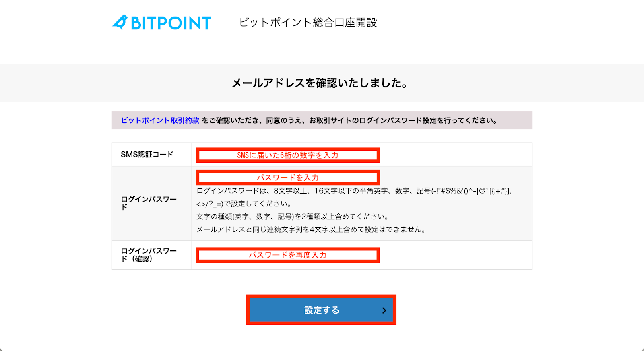The height and width of the screenshot is (351, 644).
Task: Open the ビットポイント取引約款 link
Action: coord(160,120)
